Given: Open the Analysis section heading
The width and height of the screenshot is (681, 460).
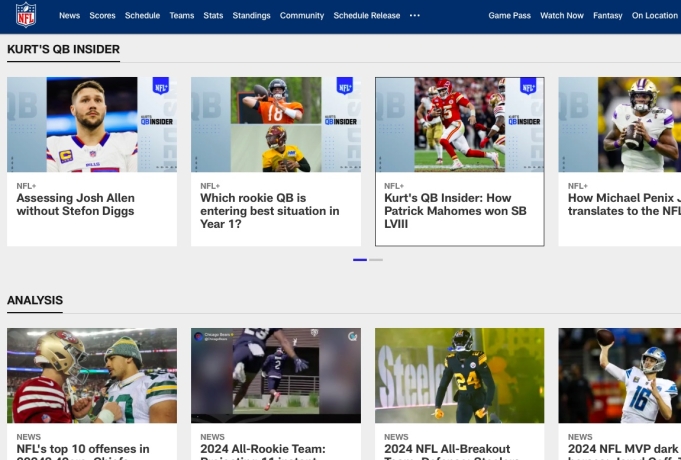Looking at the screenshot, I should click(35, 300).
